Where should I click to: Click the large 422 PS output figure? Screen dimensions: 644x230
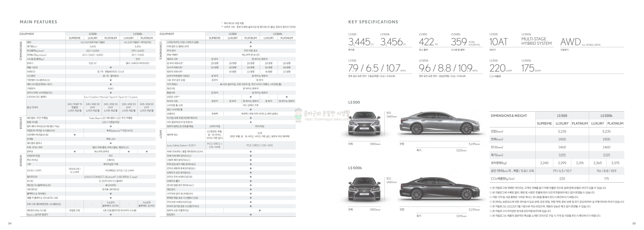(426, 41)
